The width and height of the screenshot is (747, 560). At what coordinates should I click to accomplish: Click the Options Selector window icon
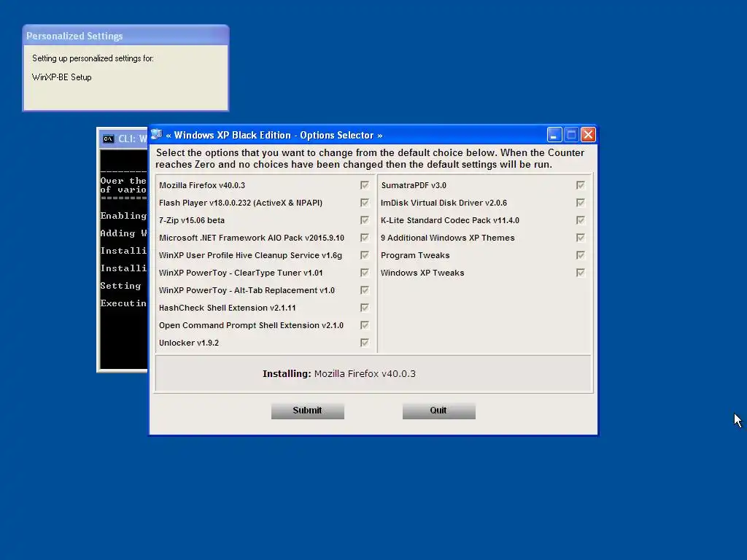(157, 135)
